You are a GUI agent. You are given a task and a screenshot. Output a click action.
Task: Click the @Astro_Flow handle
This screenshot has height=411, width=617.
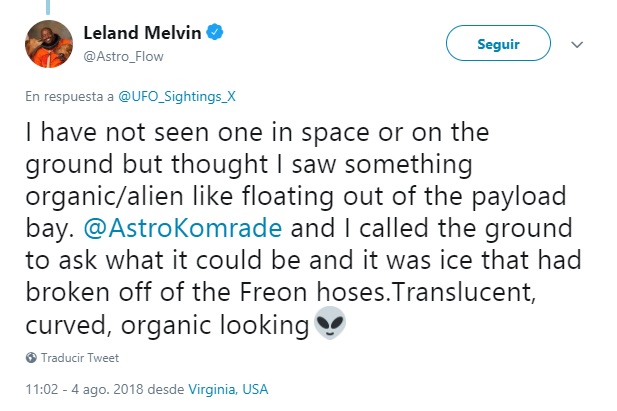pos(124,57)
